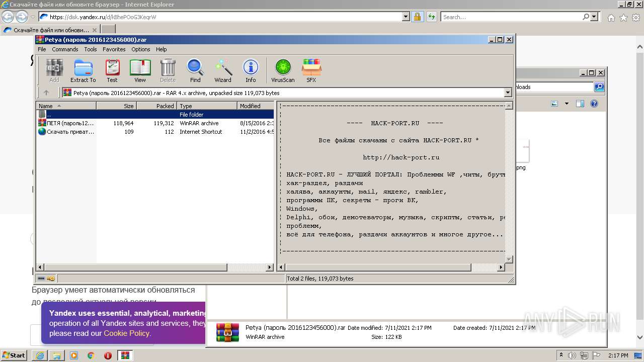Sort file list by Name column
This screenshot has width=644, height=362.
66,106
